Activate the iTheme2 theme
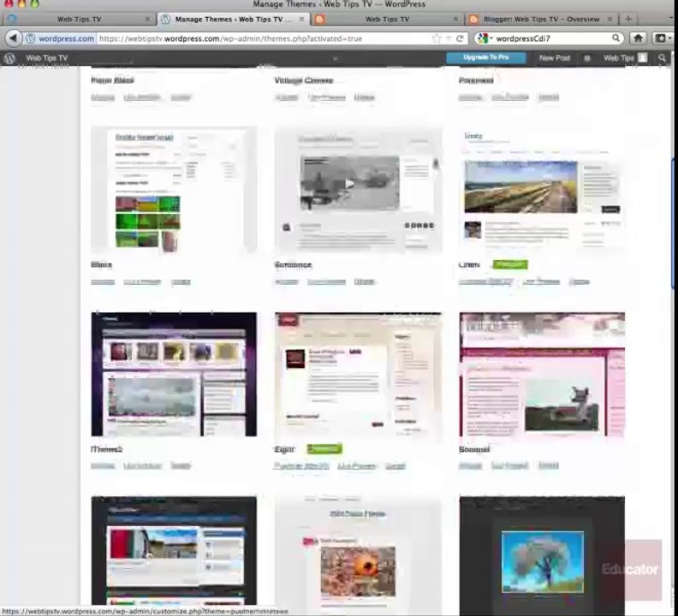The width and height of the screenshot is (678, 616). (103, 465)
